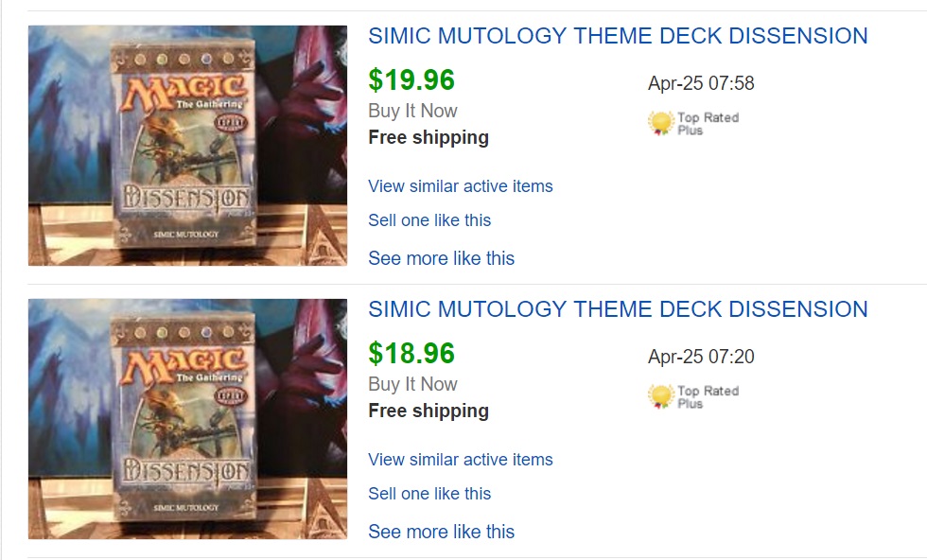Click the Top Rated Plus ribbon icon on the $19.96 listing

point(660,124)
